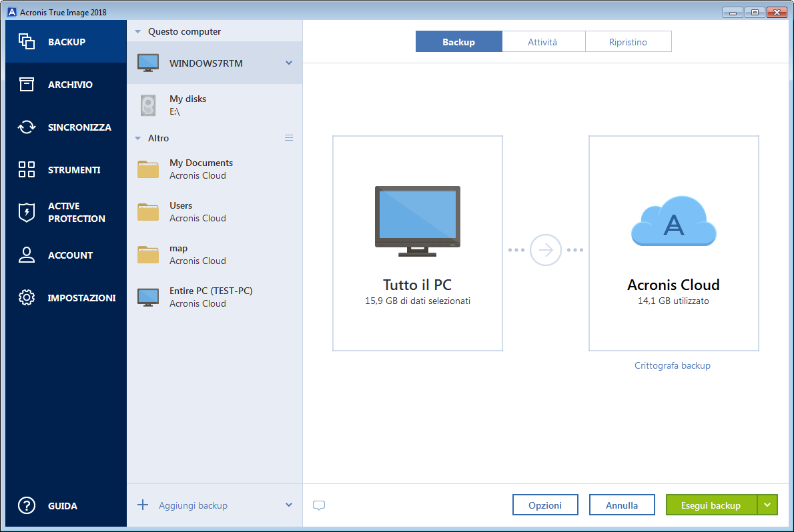Click the Sincronizza arrows icon
The height and width of the screenshot is (532, 794).
tap(26, 127)
